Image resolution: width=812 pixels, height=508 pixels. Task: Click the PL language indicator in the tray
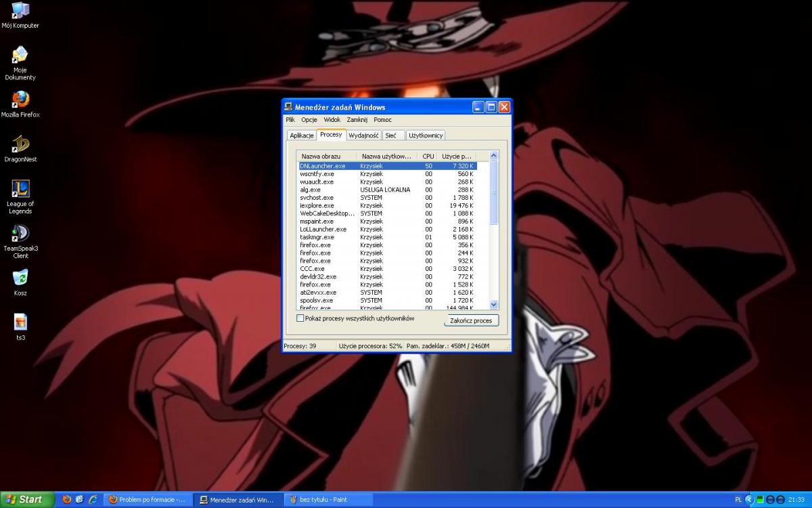click(738, 500)
